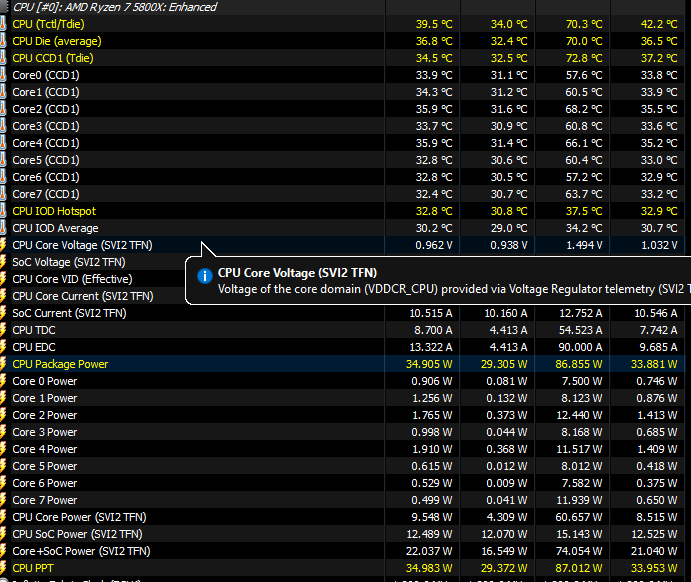
Task: Click the Core1 (CCD1) label
Action: click(x=46, y=92)
